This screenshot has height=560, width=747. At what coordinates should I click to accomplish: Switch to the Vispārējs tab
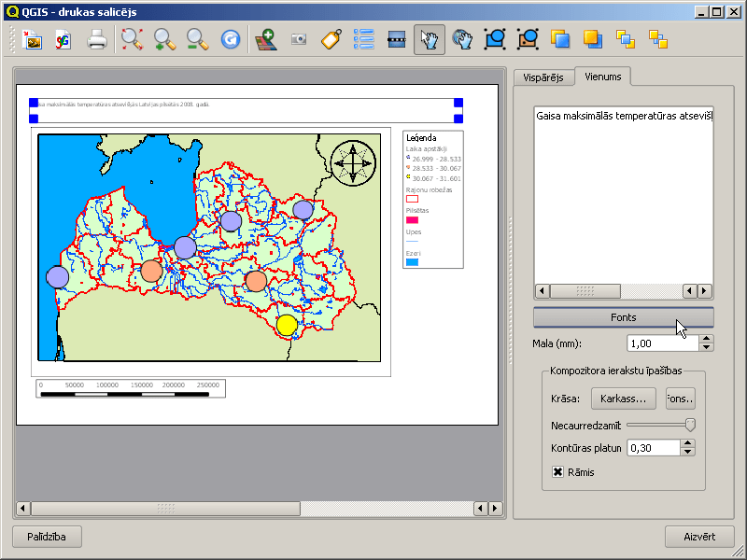point(543,77)
